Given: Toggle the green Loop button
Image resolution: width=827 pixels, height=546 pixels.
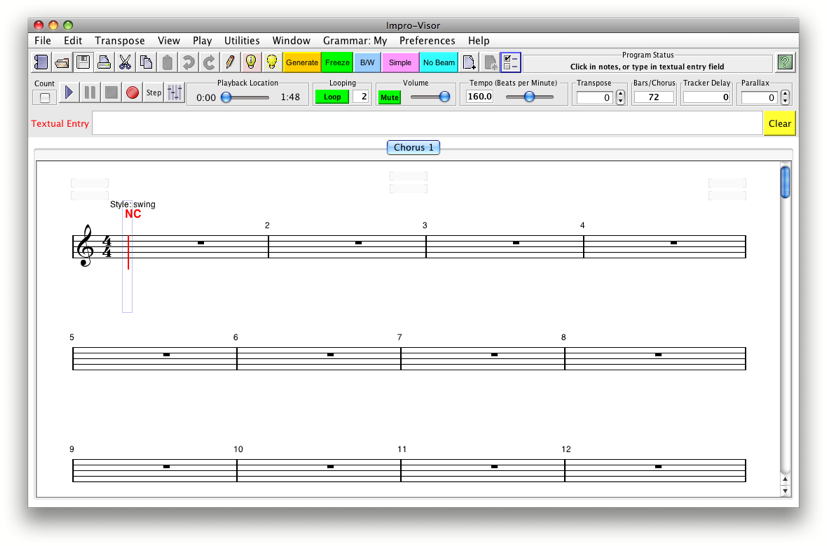Looking at the screenshot, I should click(332, 97).
